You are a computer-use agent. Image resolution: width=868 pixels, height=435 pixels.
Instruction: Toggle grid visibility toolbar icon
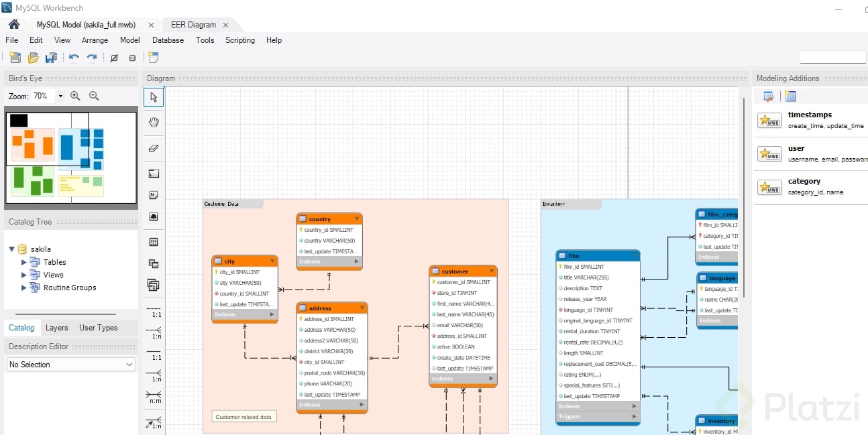point(114,58)
